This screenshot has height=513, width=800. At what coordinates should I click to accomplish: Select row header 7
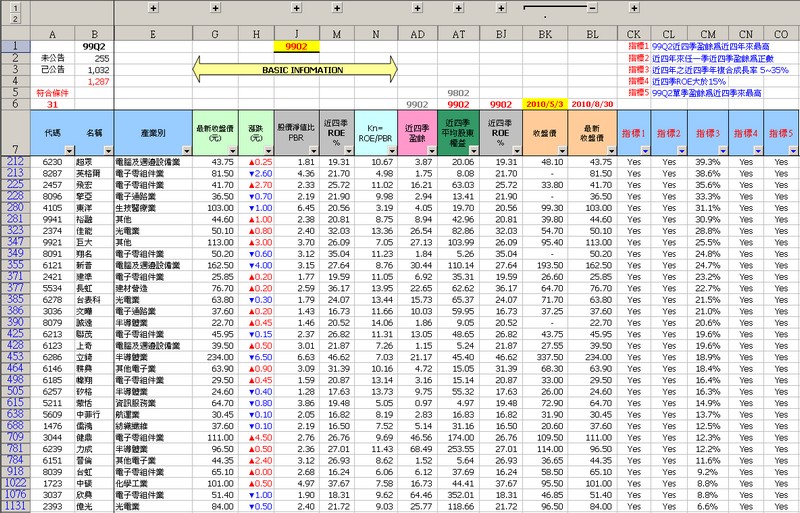tap(15, 133)
